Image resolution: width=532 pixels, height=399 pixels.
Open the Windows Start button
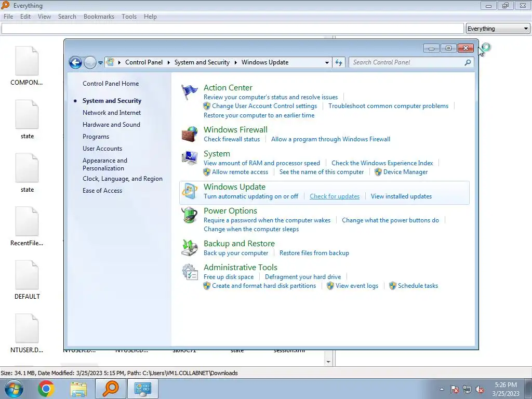click(x=14, y=389)
